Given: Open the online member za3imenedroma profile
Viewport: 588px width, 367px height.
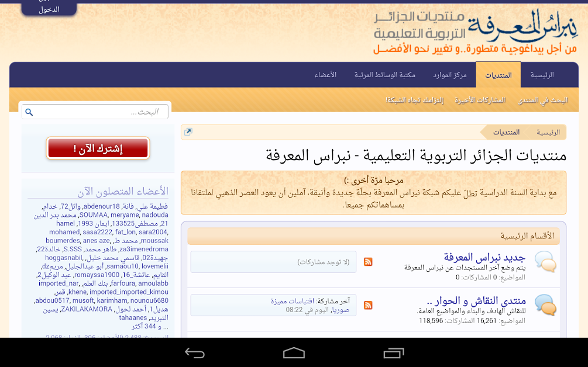Looking at the screenshot, I should [x=143, y=250].
